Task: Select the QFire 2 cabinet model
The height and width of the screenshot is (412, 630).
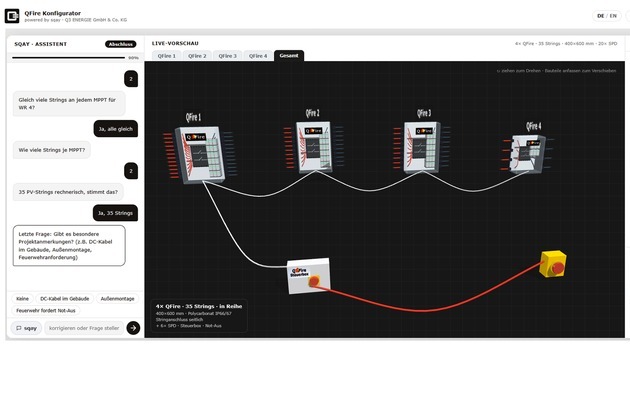Action: [x=315, y=147]
